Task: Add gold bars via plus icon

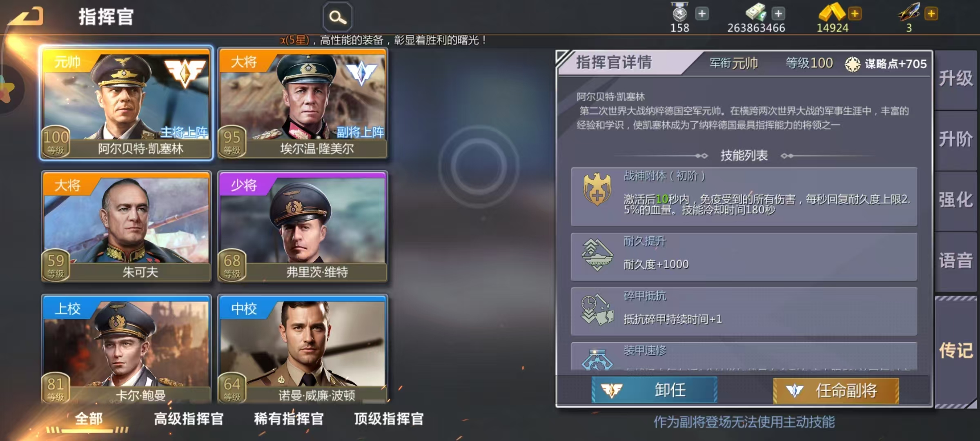Action: click(855, 14)
